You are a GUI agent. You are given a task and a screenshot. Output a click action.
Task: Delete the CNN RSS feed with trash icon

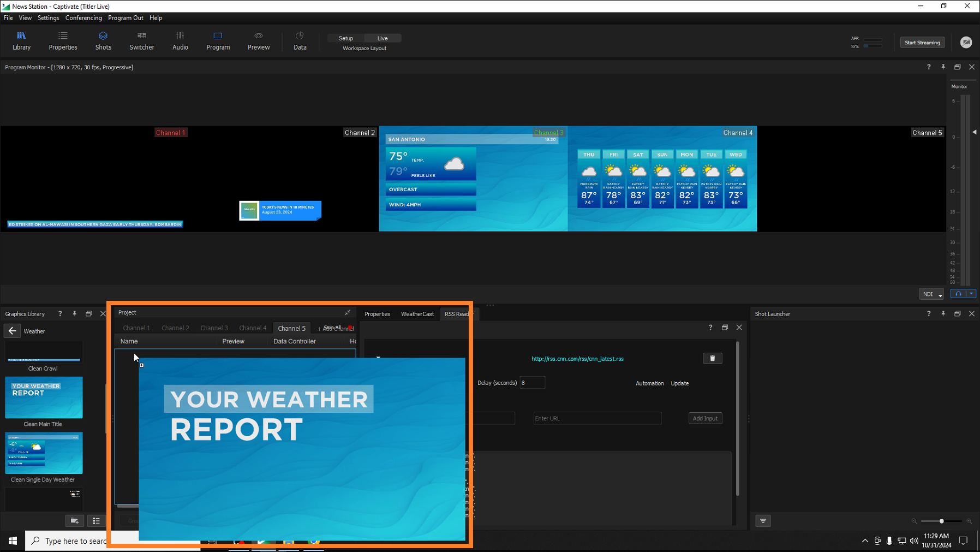click(x=712, y=359)
